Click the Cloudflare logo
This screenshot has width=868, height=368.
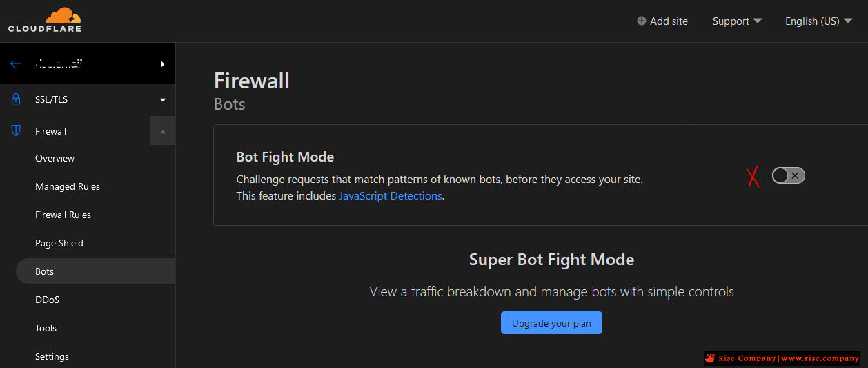coord(45,20)
